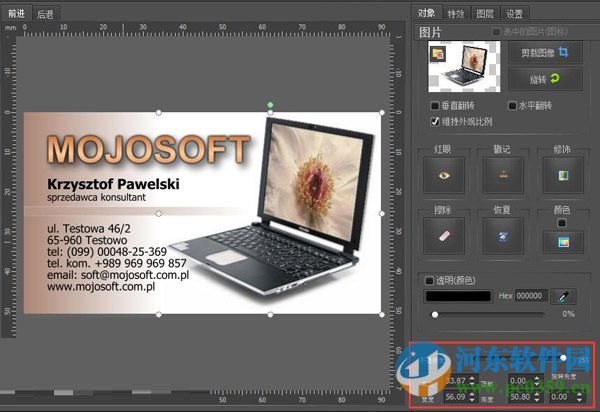
Task: Click the position field showing 33.87
Action: tap(457, 381)
